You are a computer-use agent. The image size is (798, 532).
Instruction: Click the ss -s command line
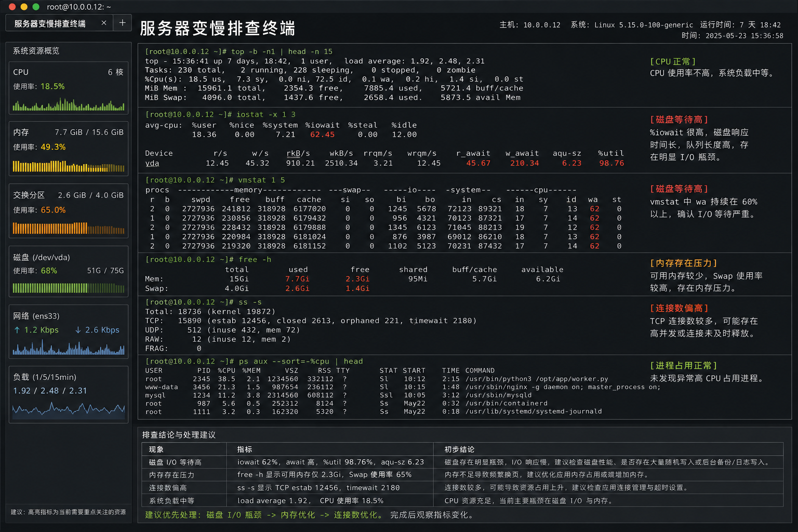click(x=203, y=302)
